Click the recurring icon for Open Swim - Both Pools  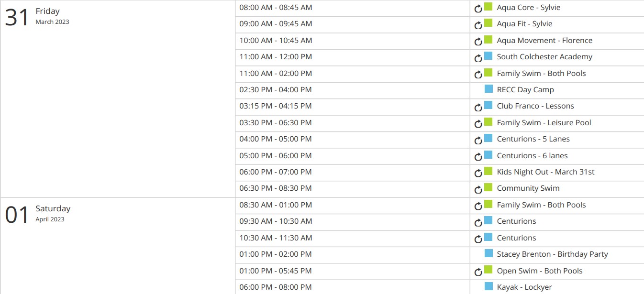(478, 272)
